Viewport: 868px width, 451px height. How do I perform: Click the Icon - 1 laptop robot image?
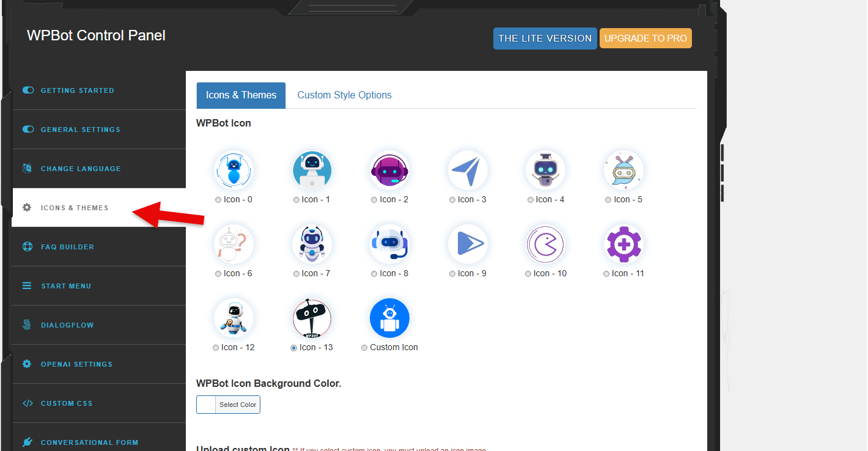(312, 170)
